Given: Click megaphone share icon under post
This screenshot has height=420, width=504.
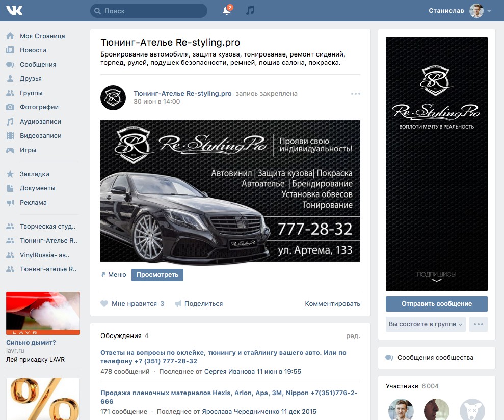Looking at the screenshot, I should tap(178, 304).
